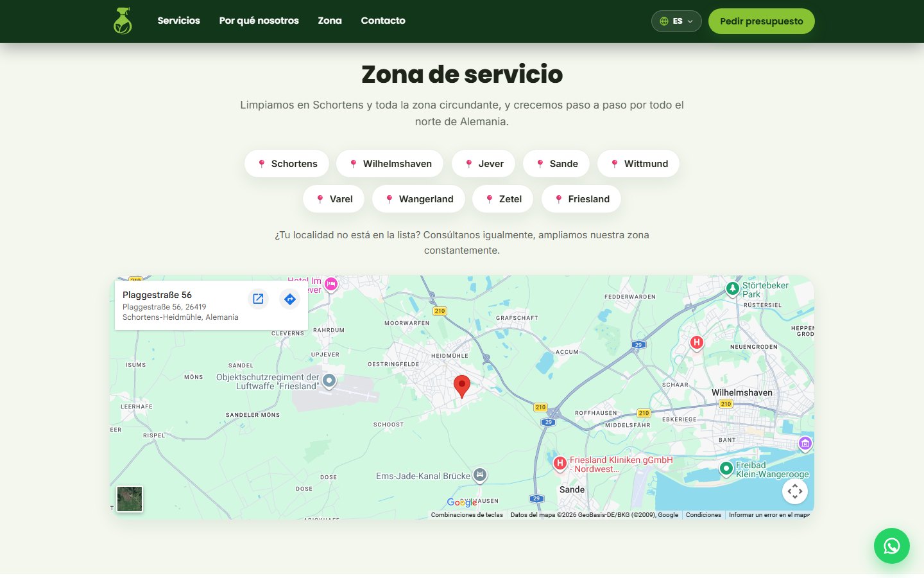The height and width of the screenshot is (578, 924).
Task: Click Combinaciones de teclas on map
Action: click(x=467, y=515)
